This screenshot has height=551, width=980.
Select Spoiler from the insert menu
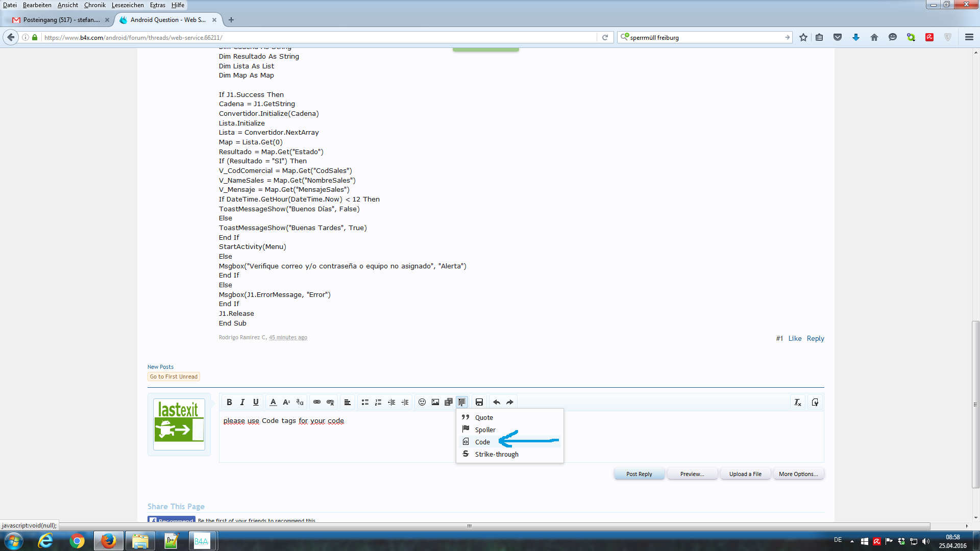point(485,430)
